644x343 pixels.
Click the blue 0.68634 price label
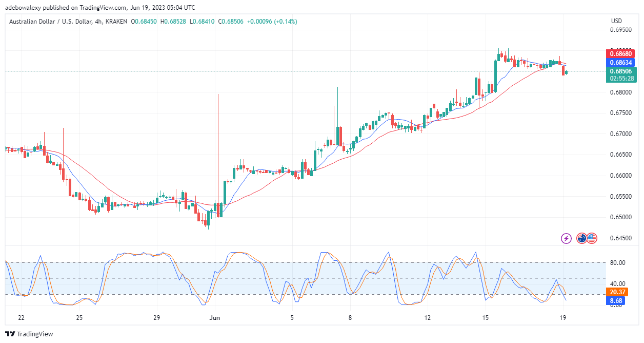click(621, 62)
